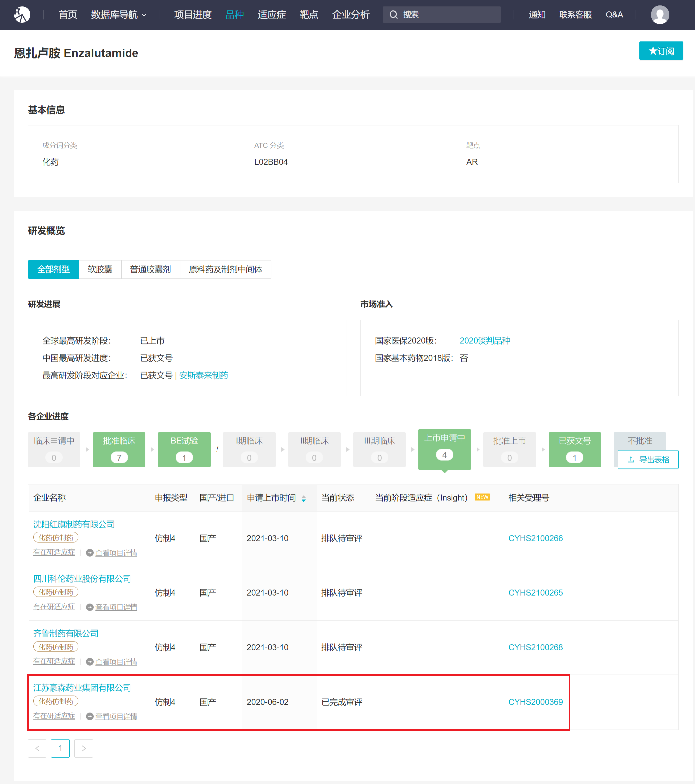Click the 2020-06-02 date cell
Screen dimensions: 695x784
(267, 702)
